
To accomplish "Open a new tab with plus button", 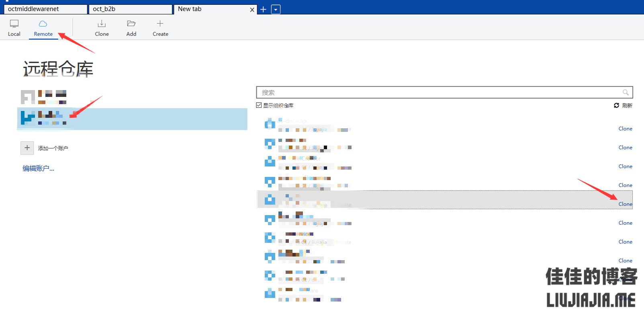I will (264, 9).
